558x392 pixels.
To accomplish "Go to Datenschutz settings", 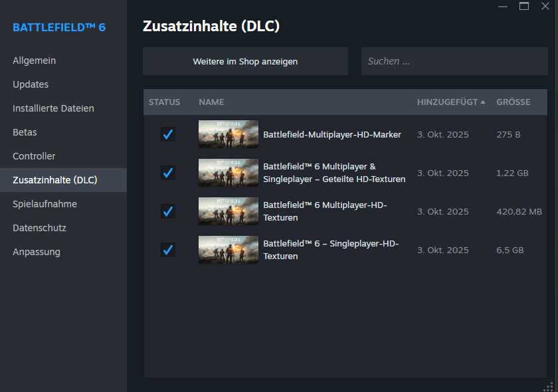I will coord(39,228).
